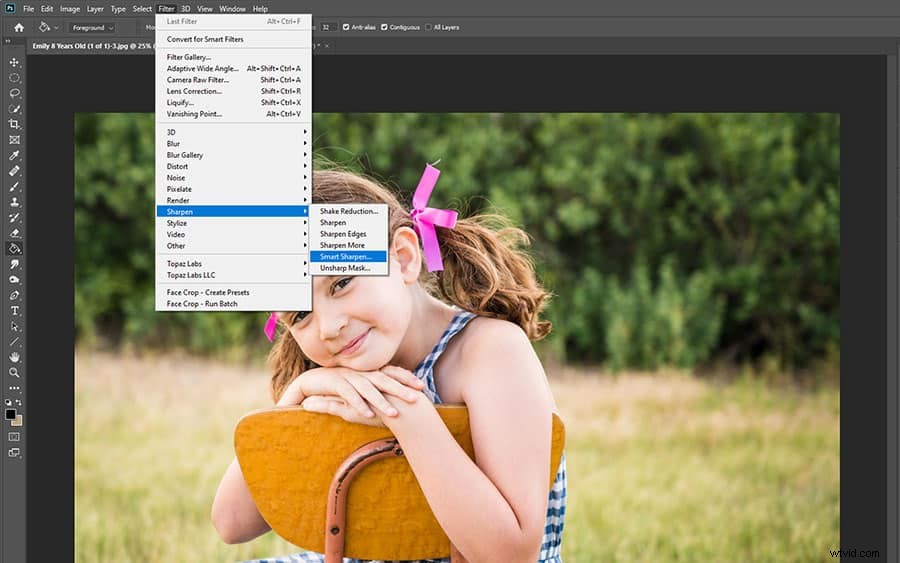Select the Move tool
Viewport: 900px width, 563px height.
14,62
